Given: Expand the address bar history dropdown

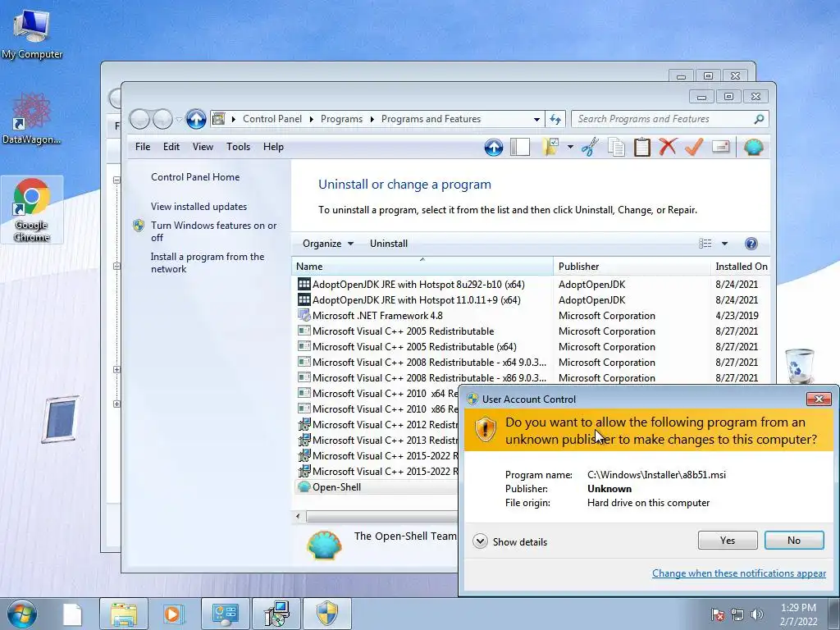Looking at the screenshot, I should (x=536, y=119).
